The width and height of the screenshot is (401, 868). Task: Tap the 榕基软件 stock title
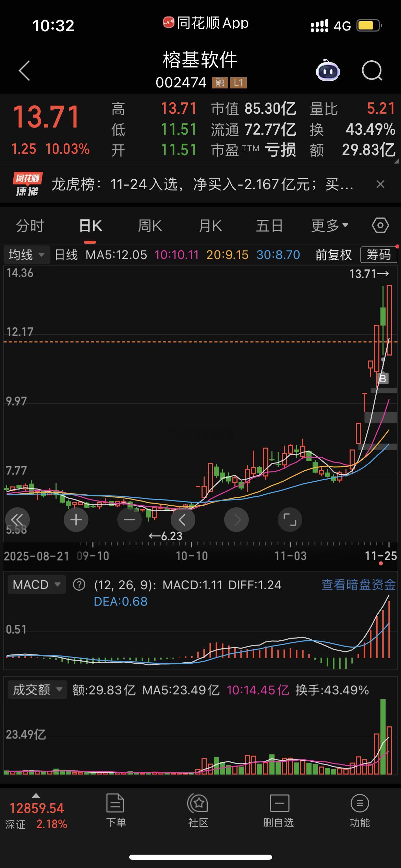click(x=200, y=60)
